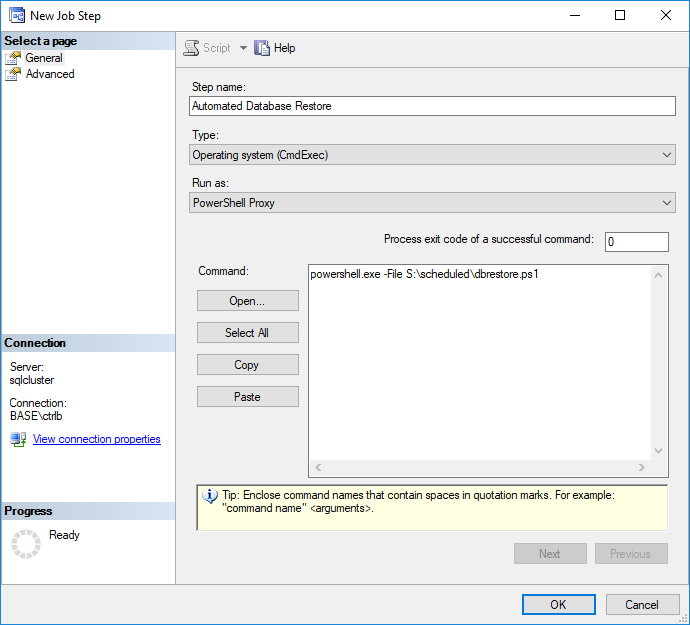Click the connection properties icon
690x625 pixels.
tap(18, 439)
